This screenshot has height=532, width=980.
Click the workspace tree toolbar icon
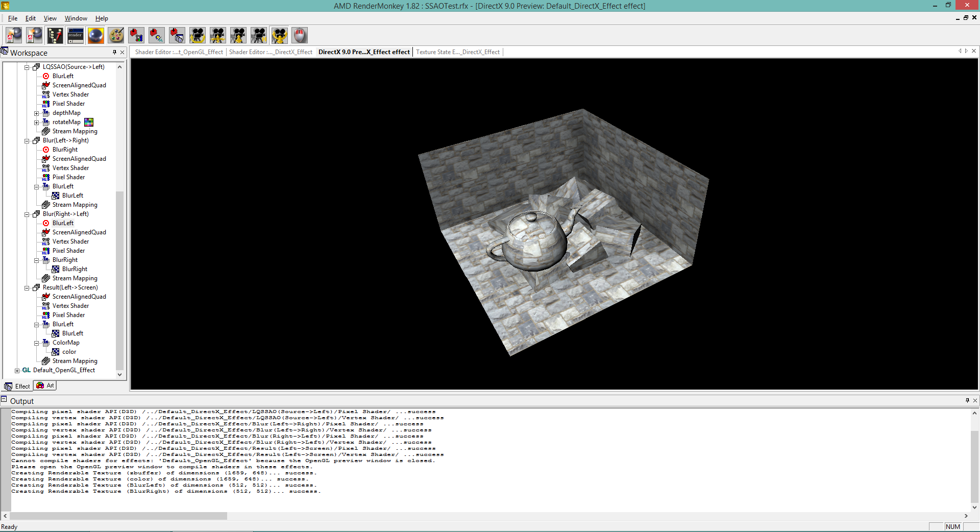tap(55, 35)
